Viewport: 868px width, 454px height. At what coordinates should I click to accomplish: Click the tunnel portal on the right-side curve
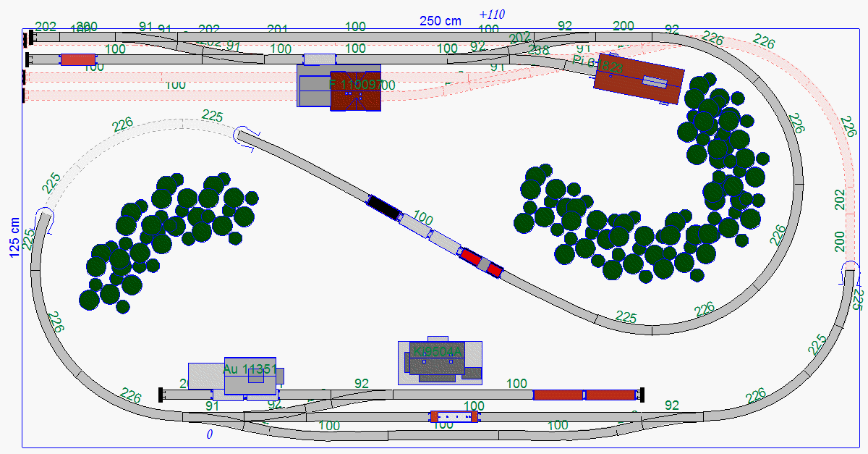(x=850, y=274)
